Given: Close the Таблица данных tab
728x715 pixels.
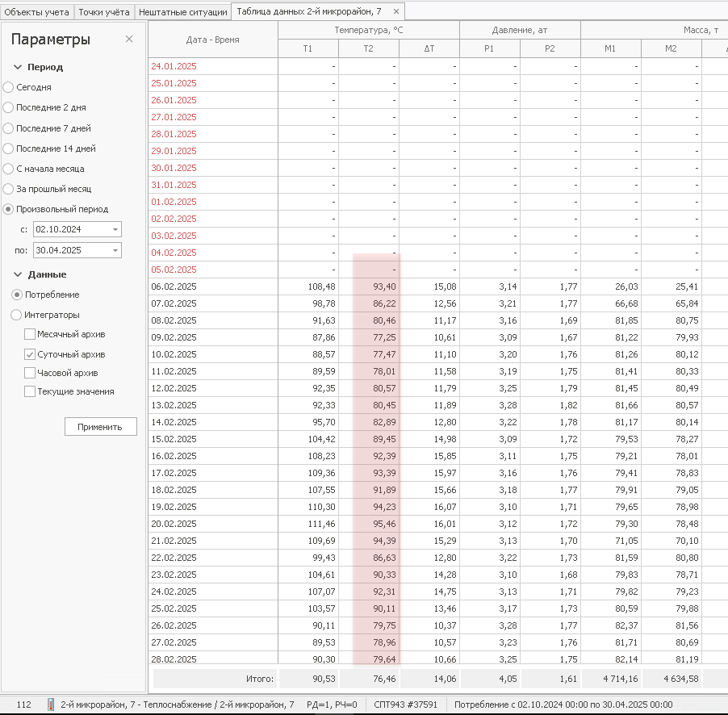Looking at the screenshot, I should (395, 12).
